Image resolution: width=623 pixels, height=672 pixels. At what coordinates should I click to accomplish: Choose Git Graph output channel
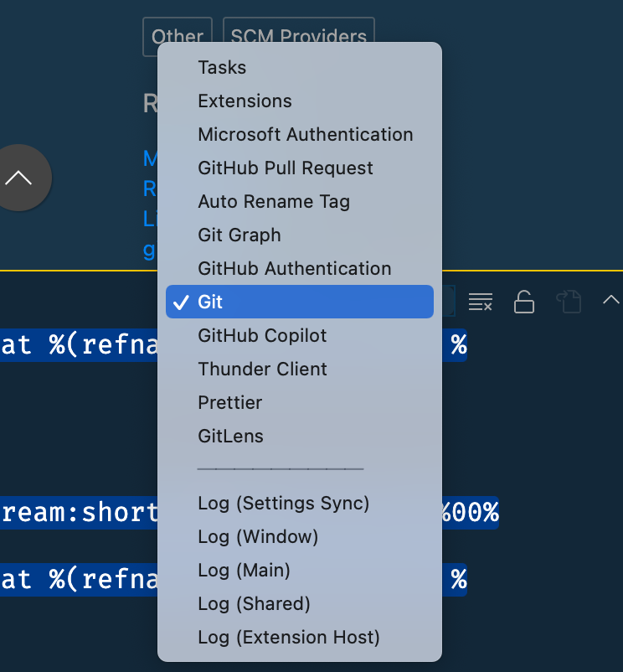tap(299, 235)
